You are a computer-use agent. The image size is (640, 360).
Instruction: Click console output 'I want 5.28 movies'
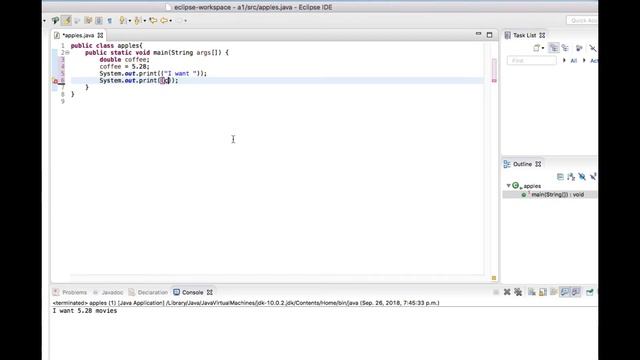[x=84, y=311]
